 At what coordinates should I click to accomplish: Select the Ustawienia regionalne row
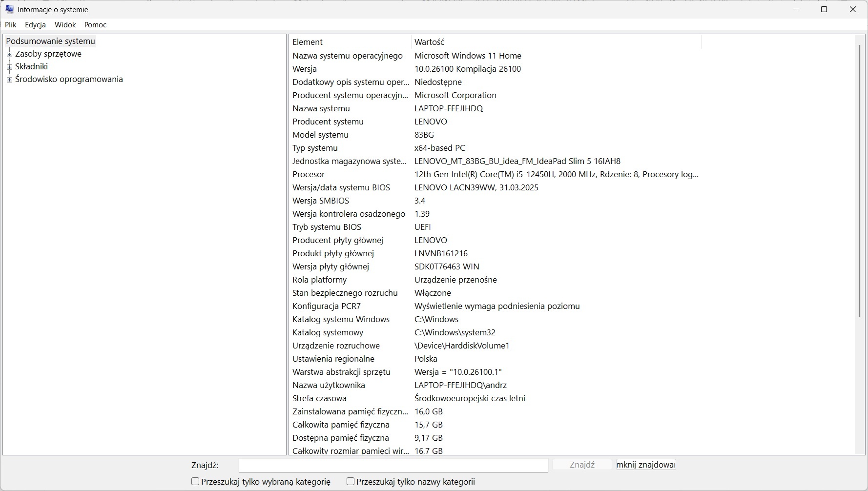(x=496, y=359)
